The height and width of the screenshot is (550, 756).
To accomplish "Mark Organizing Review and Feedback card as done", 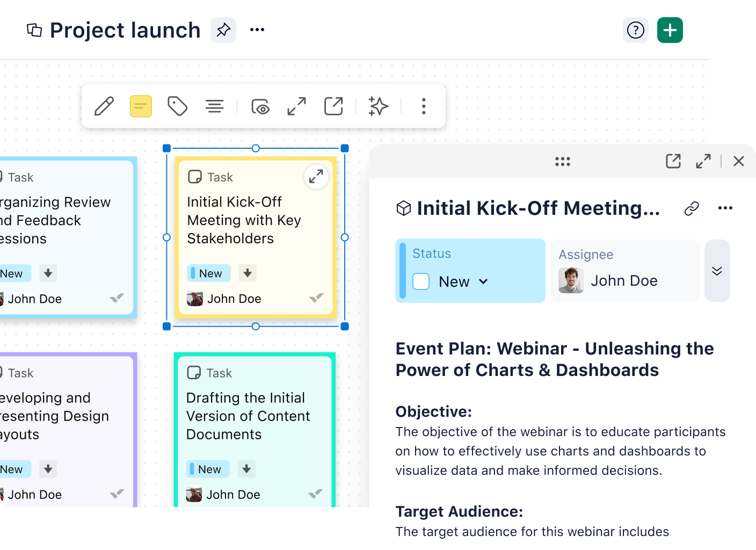I will pyautogui.click(x=117, y=298).
